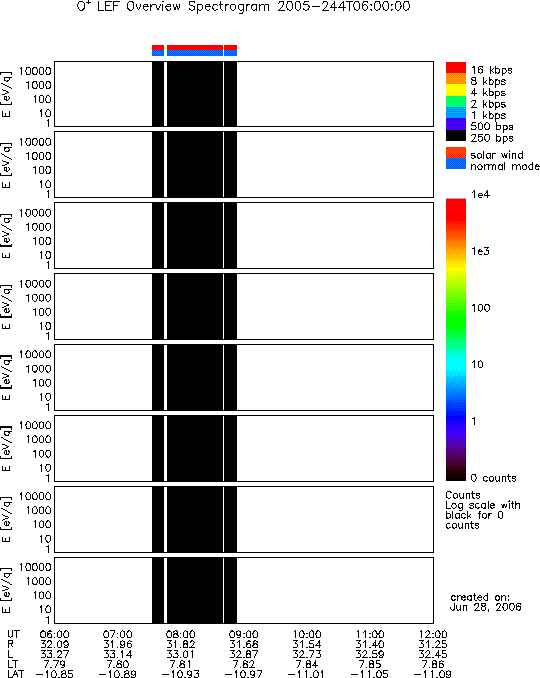The width and height of the screenshot is (540, 678).
Task: Select the R value '31.40'
Action: pyautogui.click(x=370, y=644)
